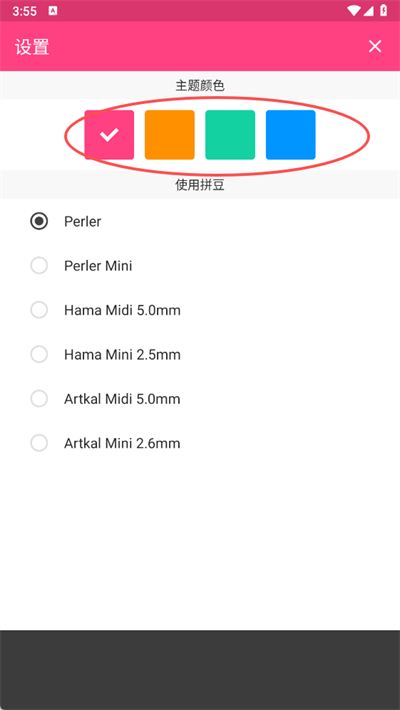Click the 设置 title in header
400x710 pixels.
pos(32,47)
